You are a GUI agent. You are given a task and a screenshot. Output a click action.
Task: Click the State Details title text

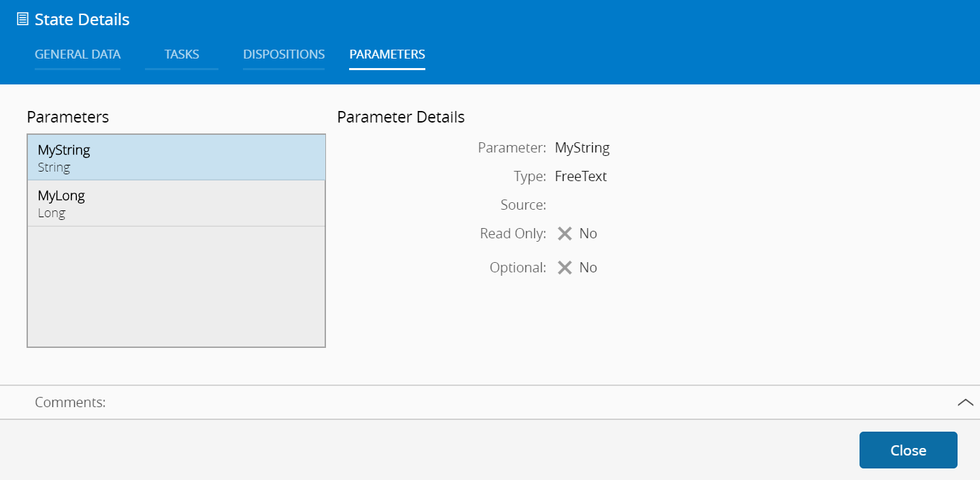(x=82, y=20)
